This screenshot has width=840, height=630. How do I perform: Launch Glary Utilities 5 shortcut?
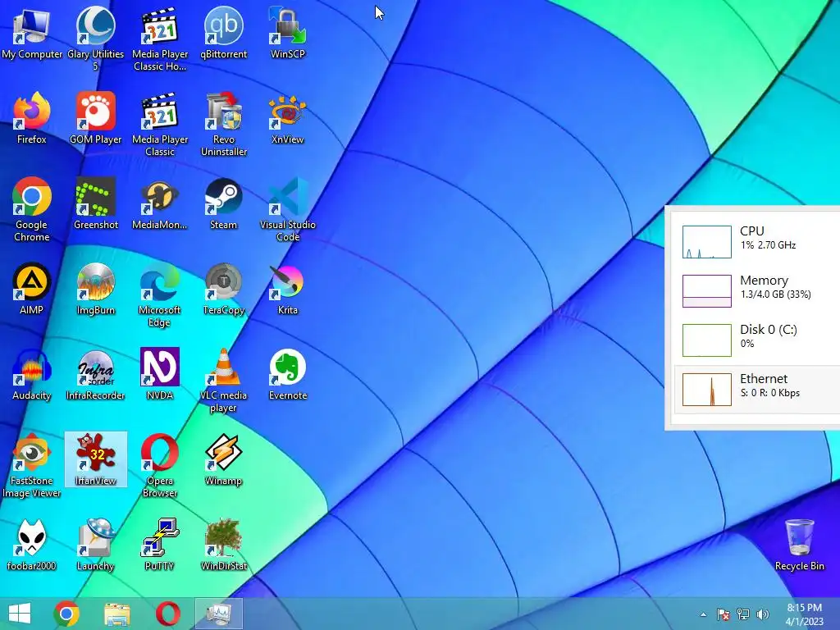tap(95, 39)
